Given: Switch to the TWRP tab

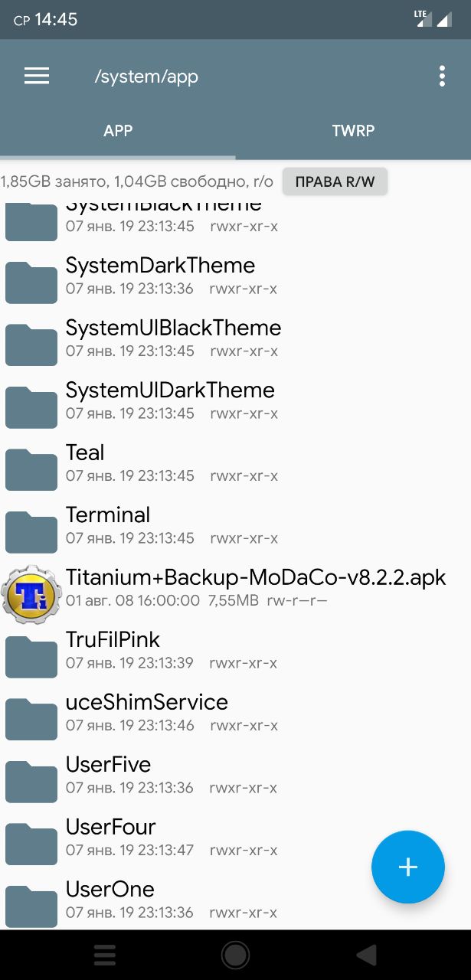Looking at the screenshot, I should (x=353, y=130).
